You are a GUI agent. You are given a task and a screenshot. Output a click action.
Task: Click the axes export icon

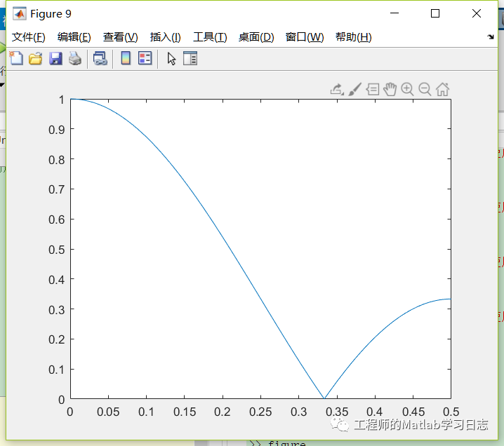coord(337,89)
